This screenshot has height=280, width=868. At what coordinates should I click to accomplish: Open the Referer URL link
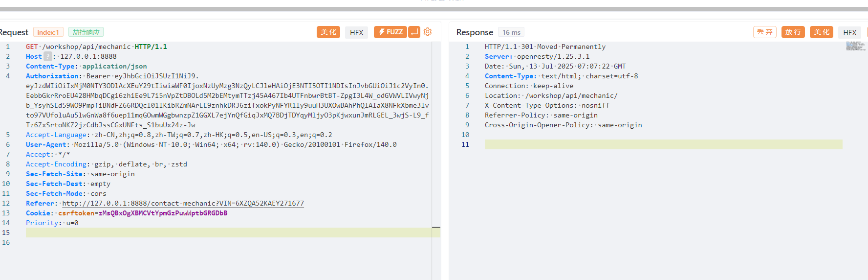point(183,203)
